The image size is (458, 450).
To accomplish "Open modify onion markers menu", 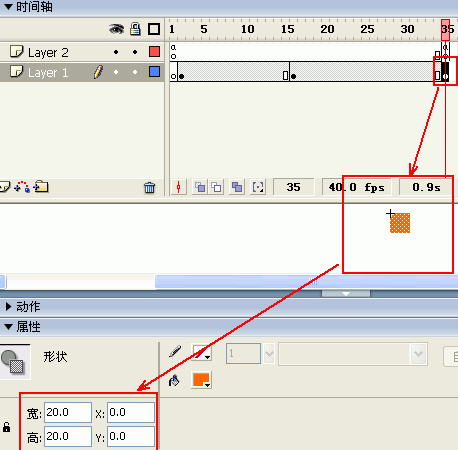I will (258, 187).
